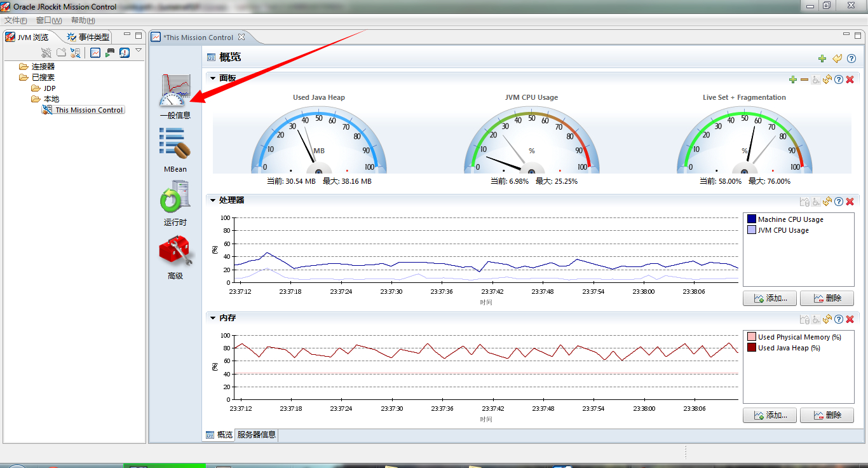Click 添加 button under the memory legend
Viewport: 868px width, 468px height.
pyautogui.click(x=770, y=415)
